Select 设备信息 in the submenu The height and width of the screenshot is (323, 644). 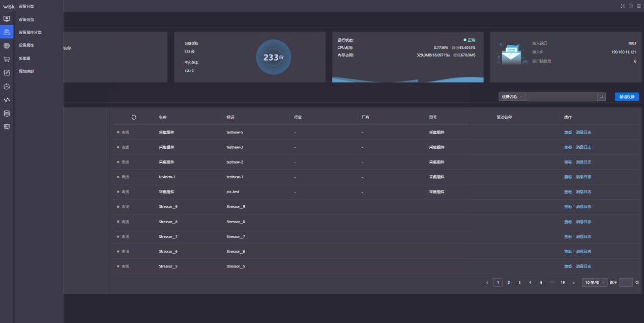(x=26, y=19)
